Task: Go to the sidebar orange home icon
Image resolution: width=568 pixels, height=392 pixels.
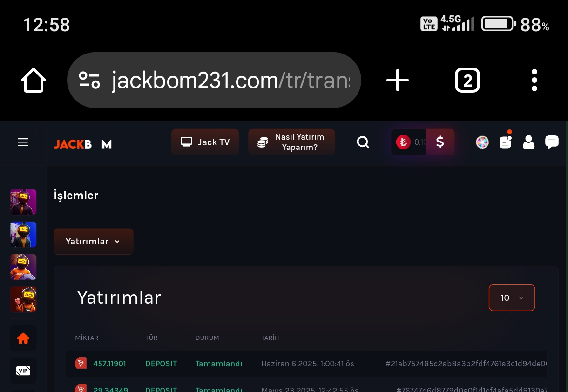Action: point(23,338)
